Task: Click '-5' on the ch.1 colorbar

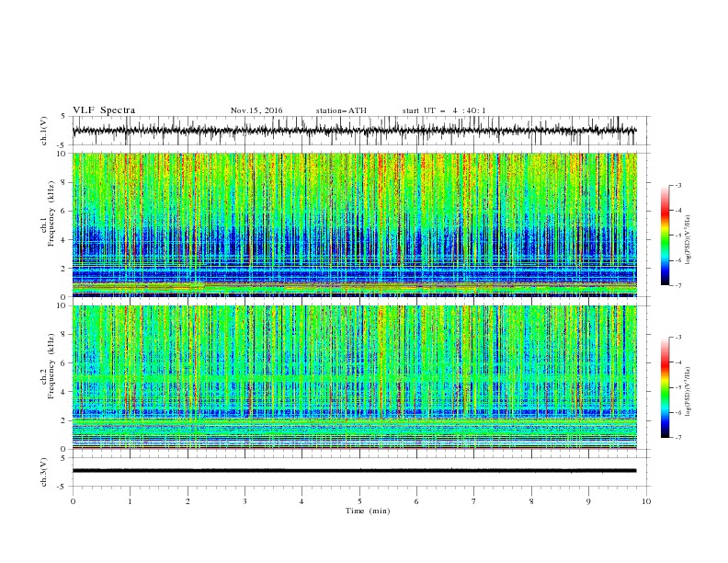Action: [677, 236]
